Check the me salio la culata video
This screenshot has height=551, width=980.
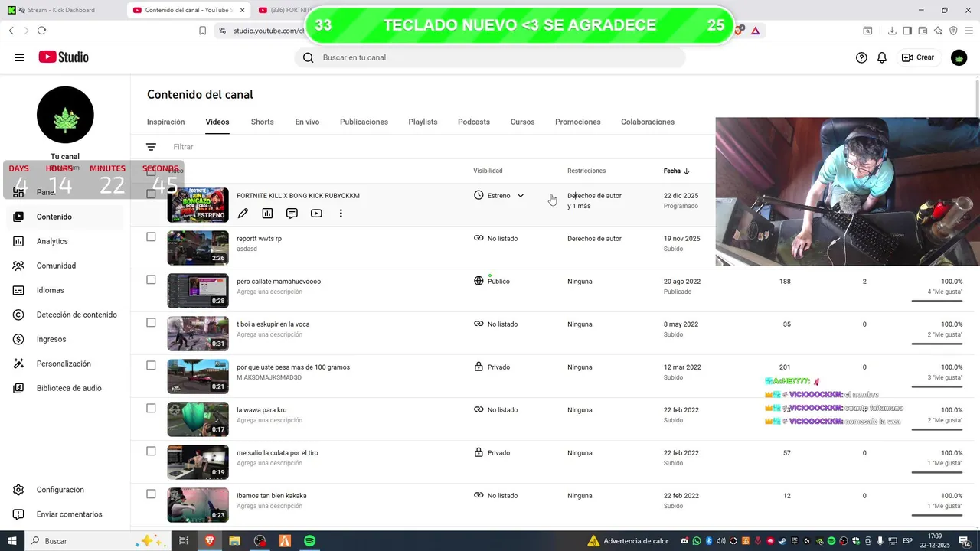point(151,451)
